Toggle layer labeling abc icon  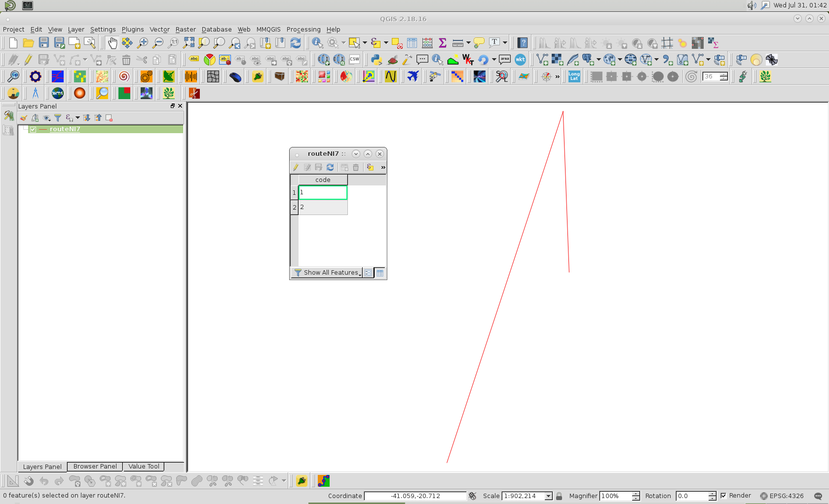click(x=194, y=60)
